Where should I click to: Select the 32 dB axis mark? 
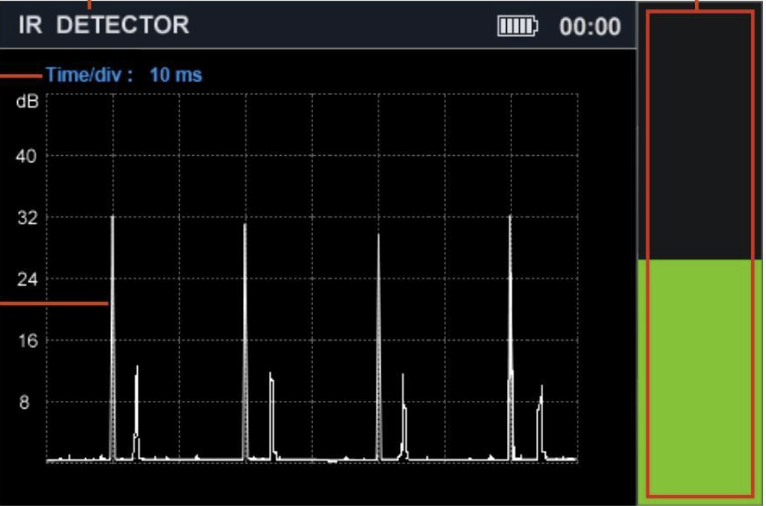[x=27, y=217]
